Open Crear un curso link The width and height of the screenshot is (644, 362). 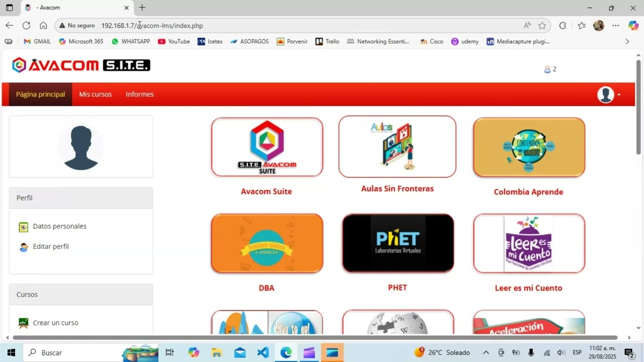[x=55, y=323]
